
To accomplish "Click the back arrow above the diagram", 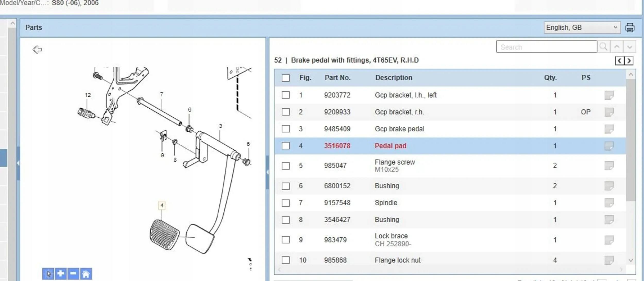I will click(x=37, y=49).
